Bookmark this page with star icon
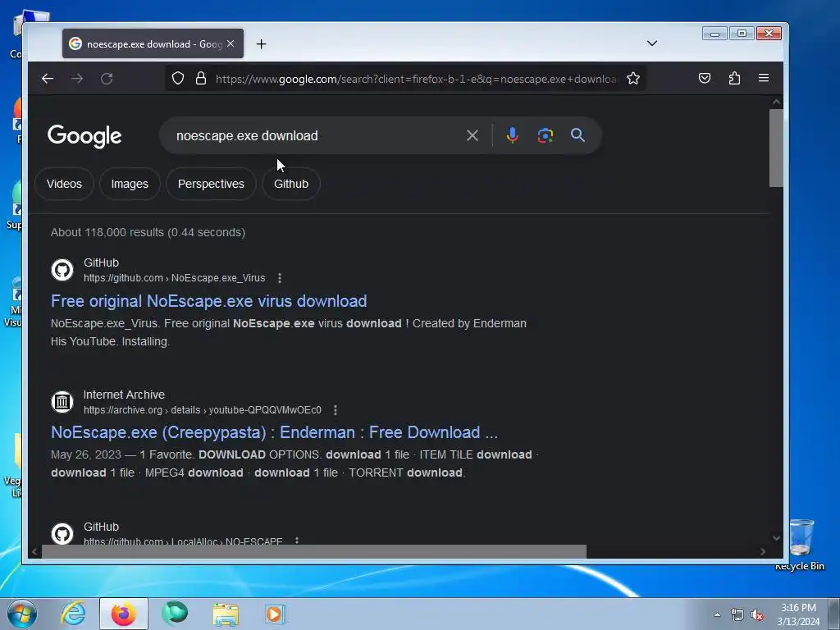The height and width of the screenshot is (630, 840). click(x=633, y=79)
